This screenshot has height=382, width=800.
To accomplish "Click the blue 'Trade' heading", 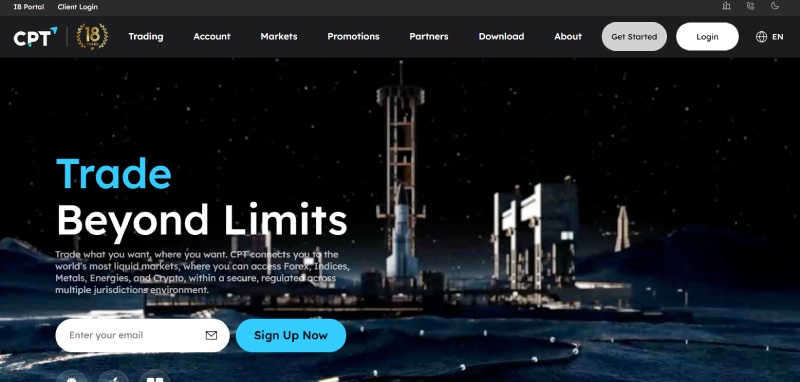I will point(113,174).
